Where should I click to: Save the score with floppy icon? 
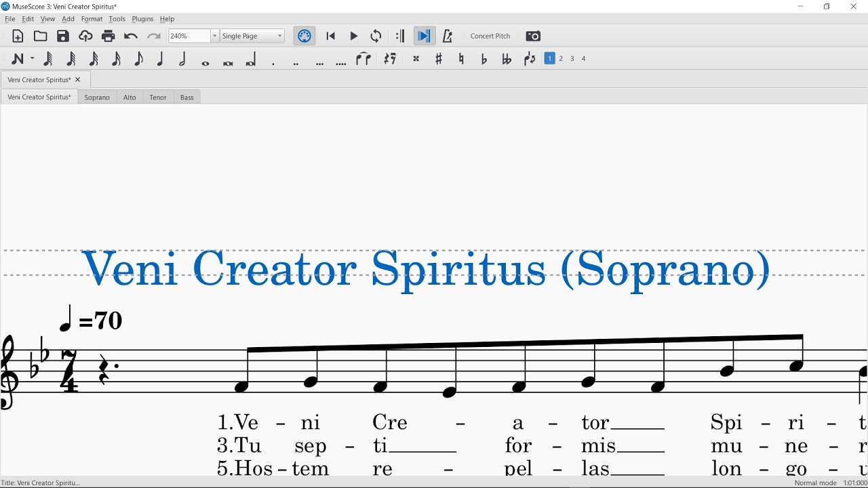[63, 36]
